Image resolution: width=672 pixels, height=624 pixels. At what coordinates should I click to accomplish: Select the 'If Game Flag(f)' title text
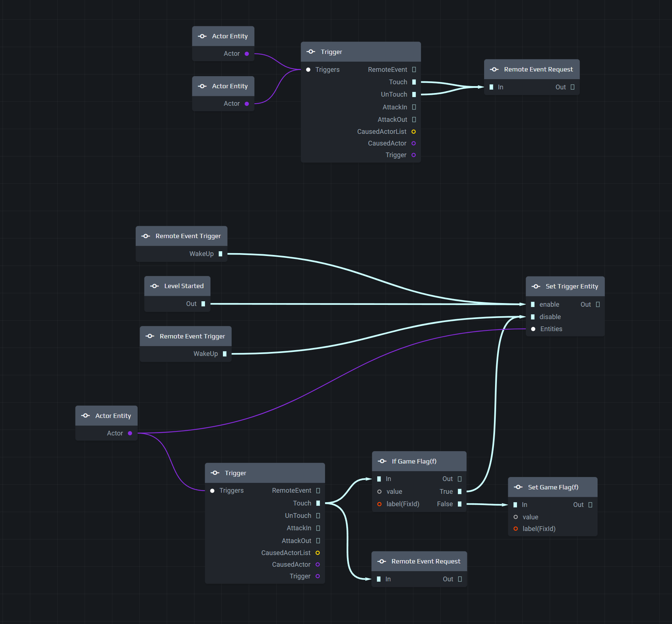coord(414,461)
